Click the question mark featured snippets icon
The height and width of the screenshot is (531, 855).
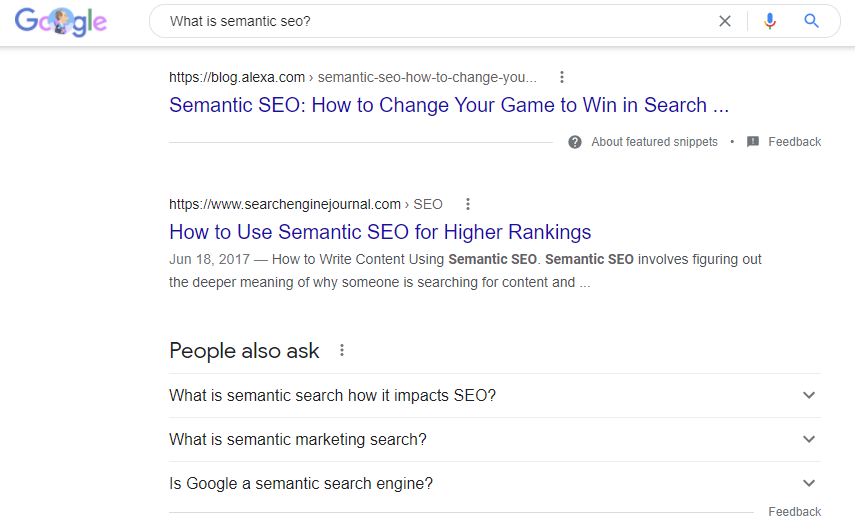coord(575,142)
